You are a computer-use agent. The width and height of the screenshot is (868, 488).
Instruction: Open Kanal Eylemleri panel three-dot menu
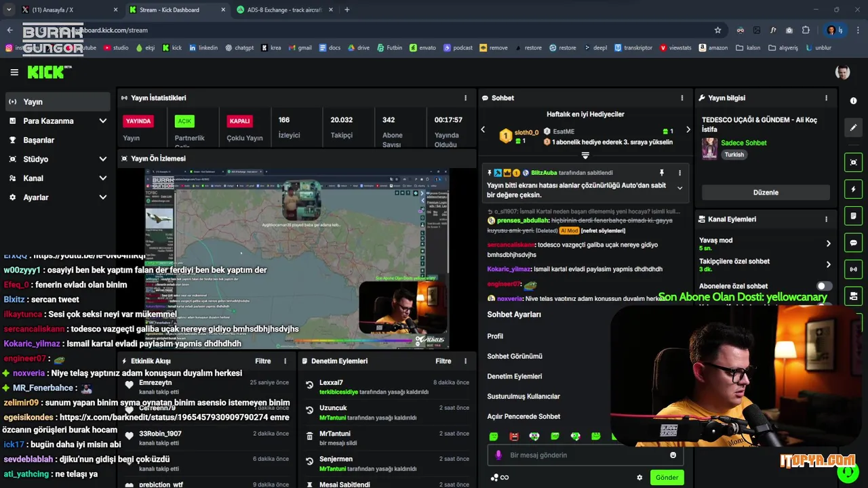tap(826, 220)
